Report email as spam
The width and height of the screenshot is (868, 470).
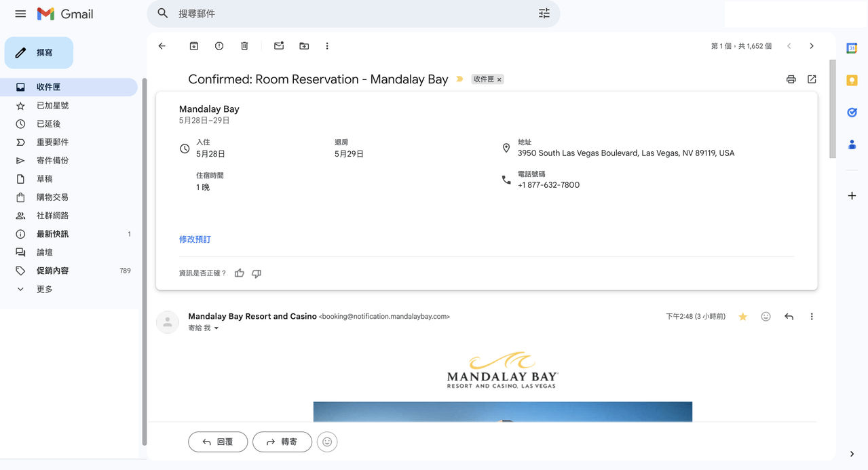tap(219, 46)
